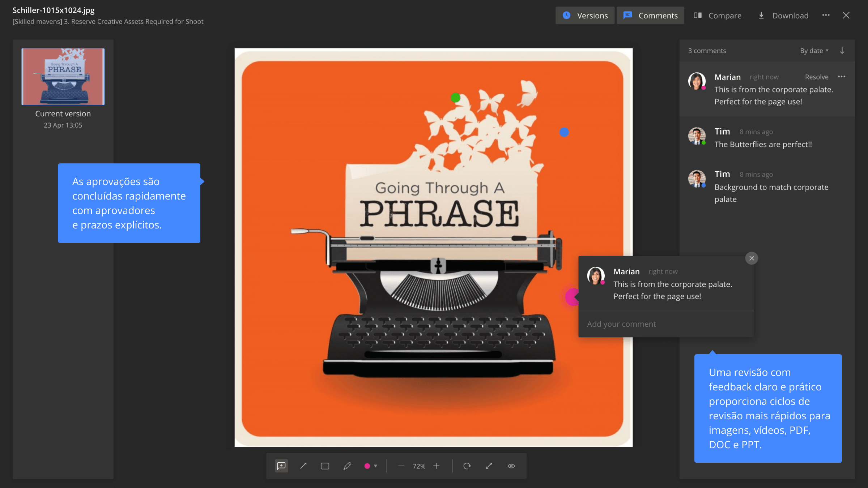Download the Schiller image file
This screenshot has width=868, height=488.
783,16
